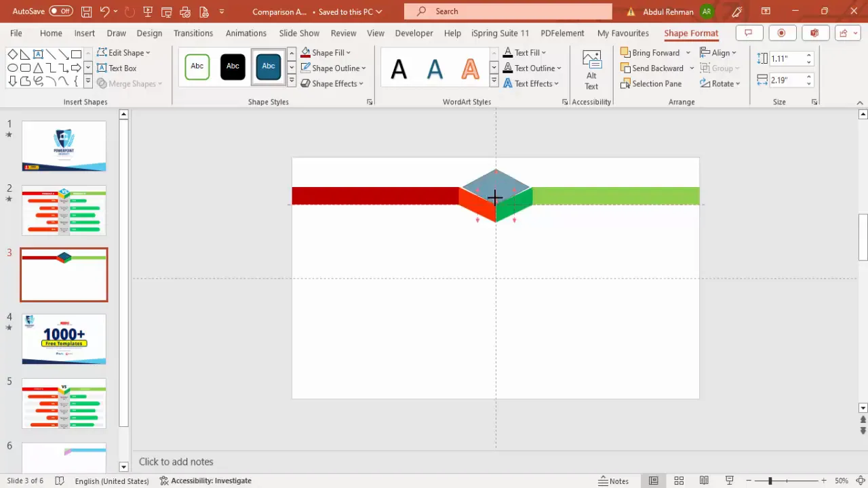Click the Bring Forward button
This screenshot has width=868, height=488.
(650, 53)
